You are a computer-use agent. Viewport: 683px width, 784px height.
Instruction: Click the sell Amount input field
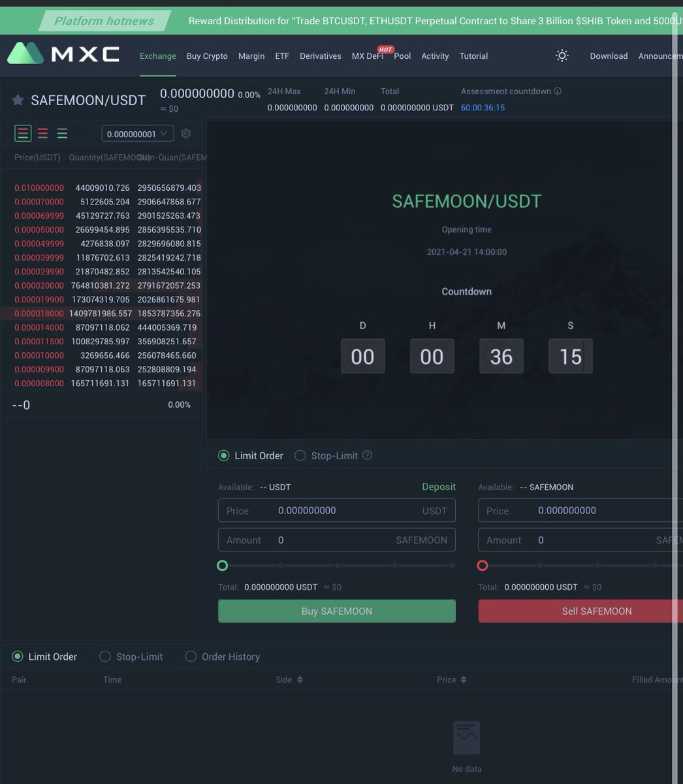(580, 540)
